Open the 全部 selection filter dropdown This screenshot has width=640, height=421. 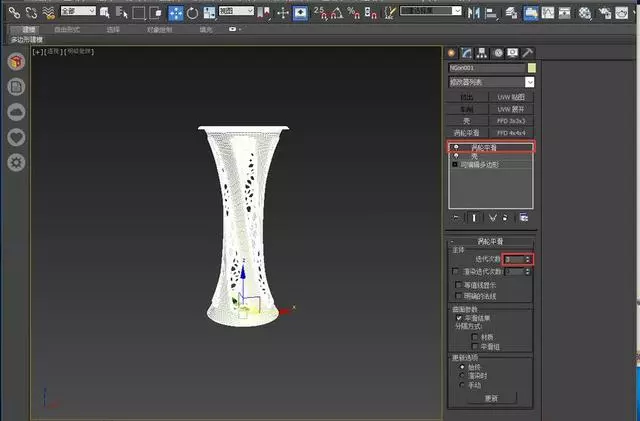pyautogui.click(x=78, y=12)
